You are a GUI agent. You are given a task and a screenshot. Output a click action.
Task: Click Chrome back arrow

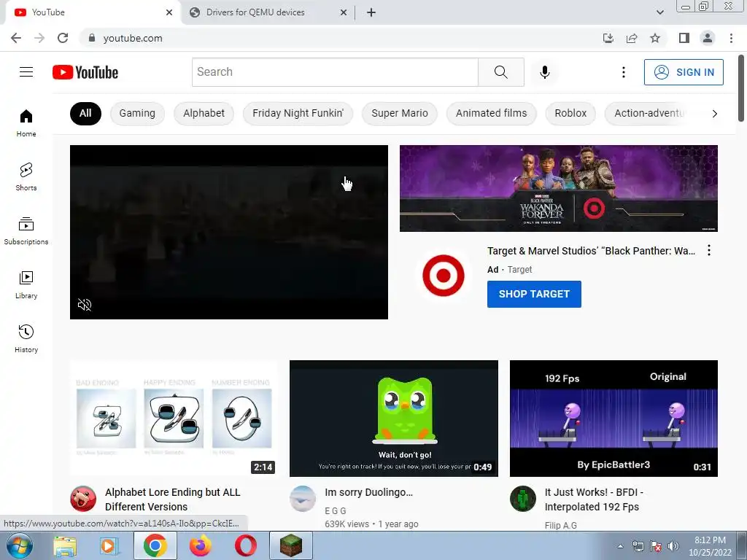[16, 38]
